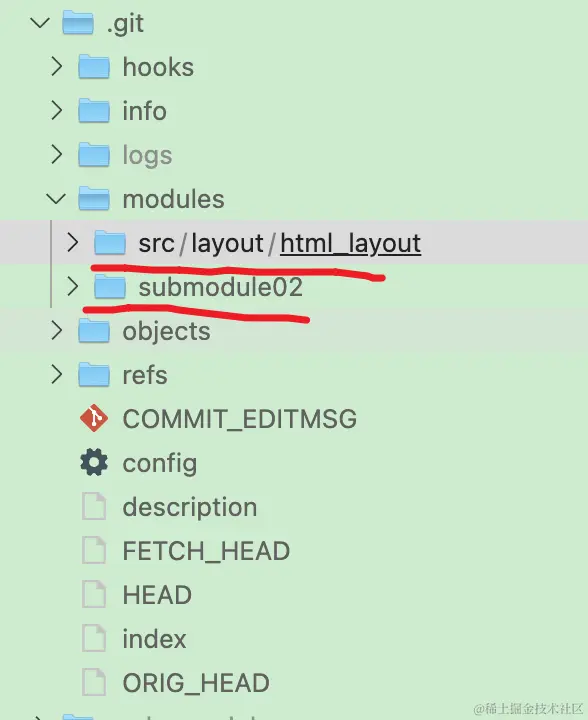
Task: Open the html_layout underlined path segment
Action: pos(351,243)
